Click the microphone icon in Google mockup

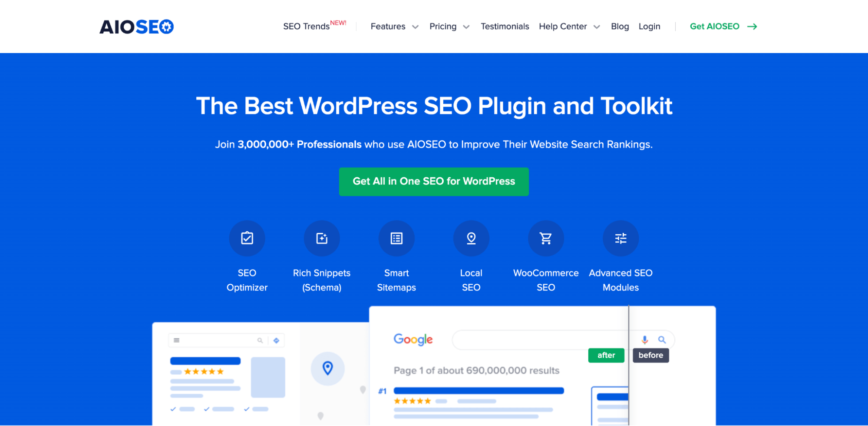(645, 339)
